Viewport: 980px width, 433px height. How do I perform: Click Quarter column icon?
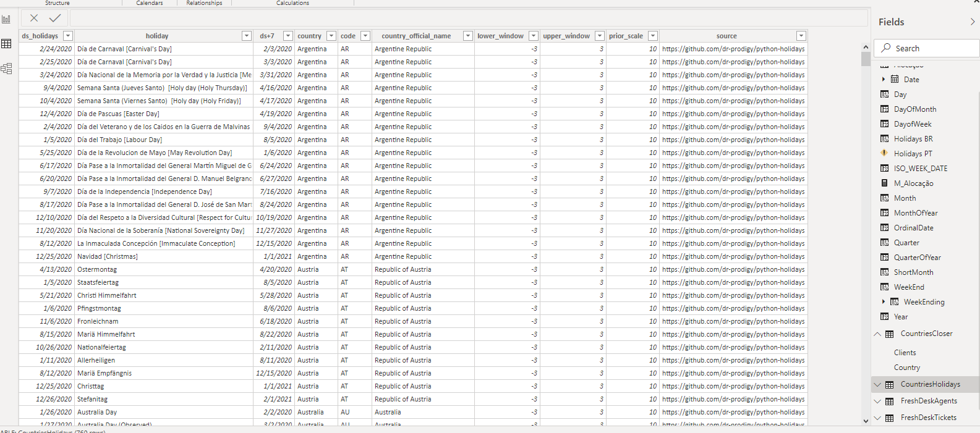[885, 243]
